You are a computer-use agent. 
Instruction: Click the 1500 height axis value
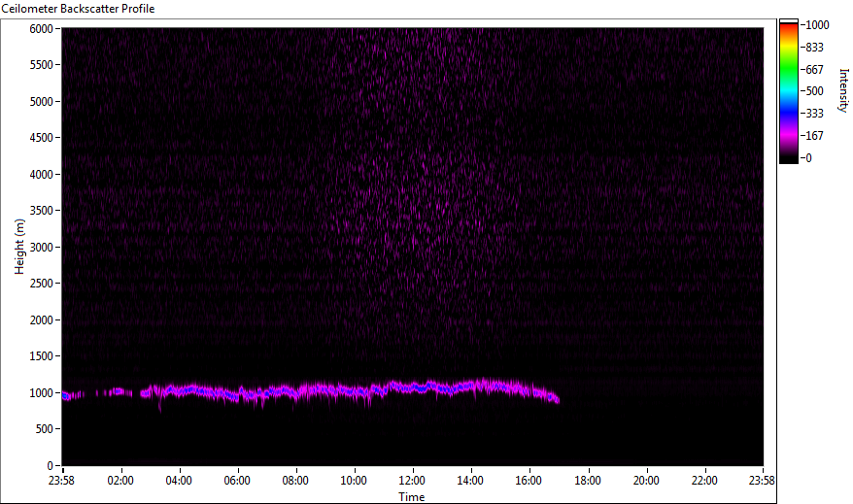42,356
